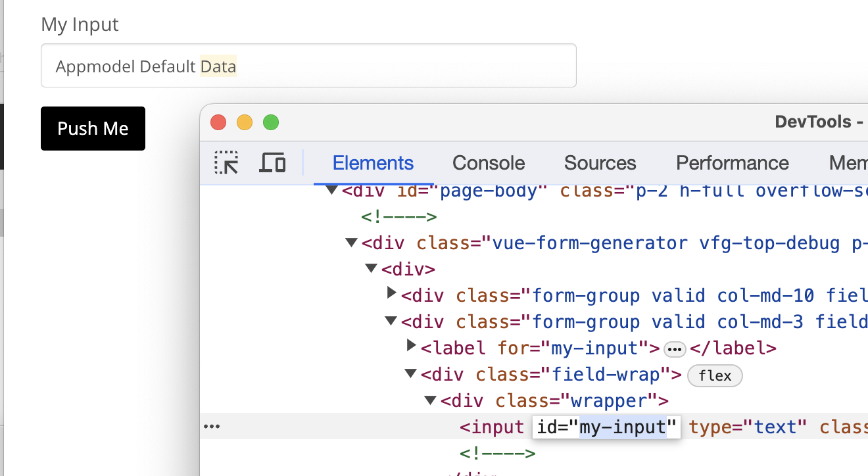The width and height of the screenshot is (868, 476).
Task: Open the Performance tab
Action: [x=733, y=163]
